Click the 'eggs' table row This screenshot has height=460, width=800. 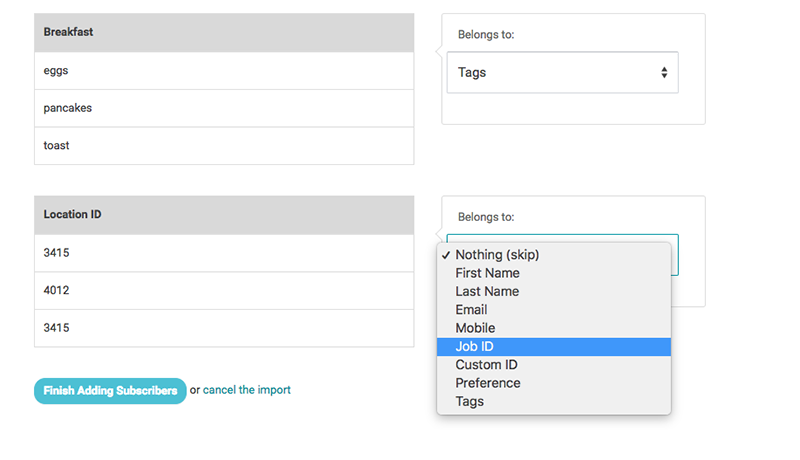[x=224, y=70]
